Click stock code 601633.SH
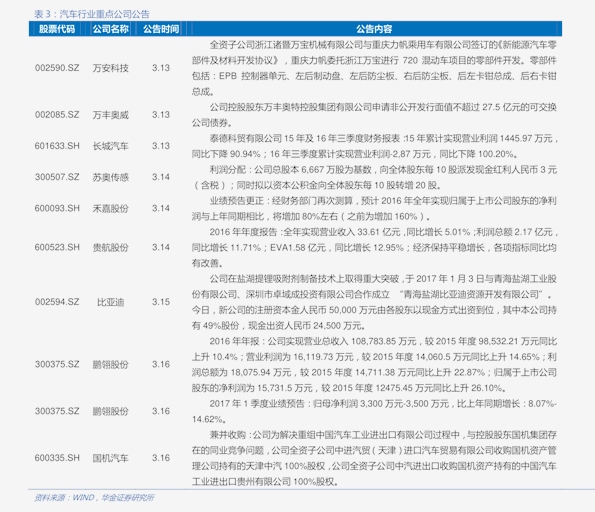 coord(57,146)
